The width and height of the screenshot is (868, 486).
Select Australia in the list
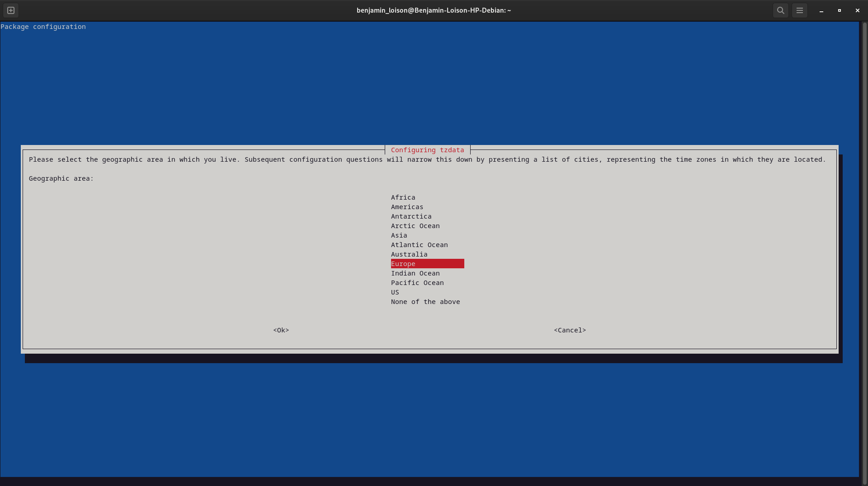click(x=409, y=254)
